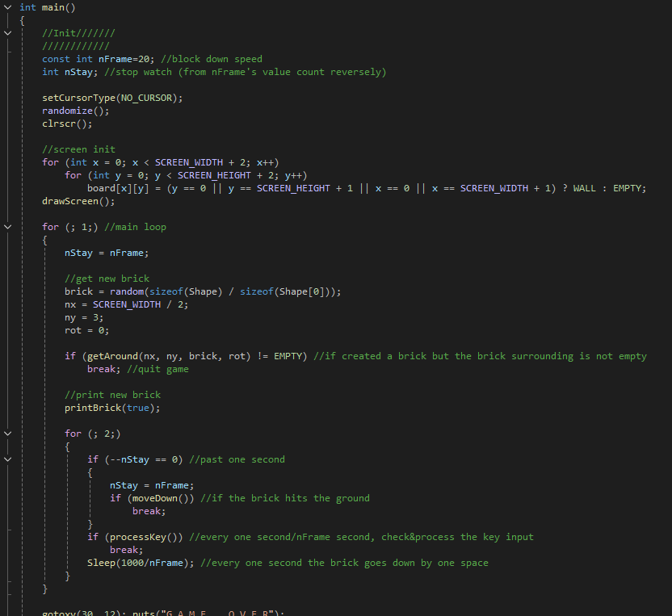Click the //get new brick comment
The height and width of the screenshot is (616, 672).
coord(107,279)
